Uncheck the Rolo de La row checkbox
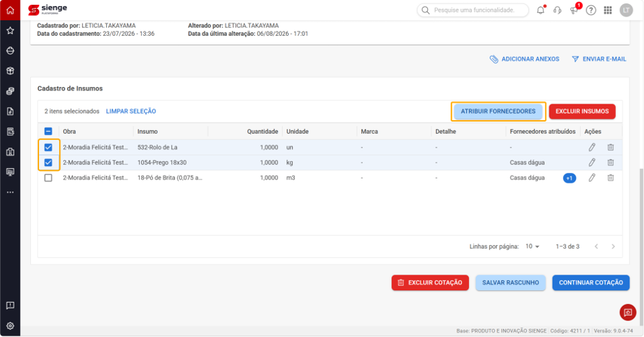644x337 pixels. pos(48,147)
